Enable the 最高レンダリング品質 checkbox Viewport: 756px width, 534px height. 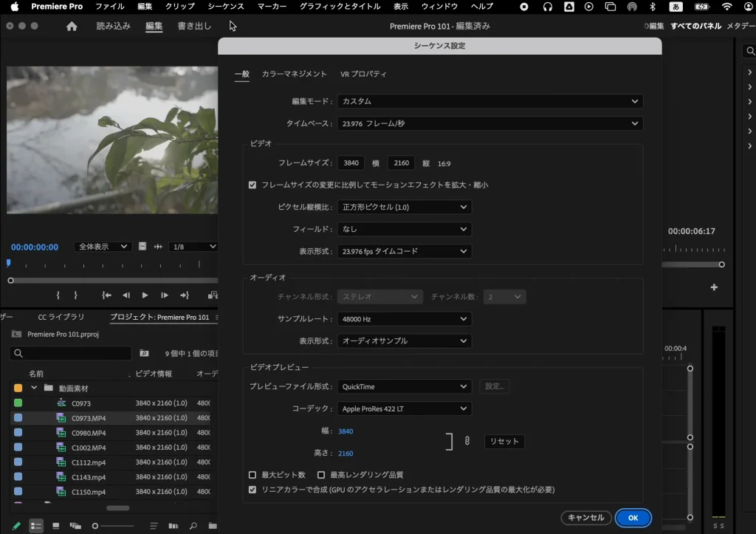(321, 475)
